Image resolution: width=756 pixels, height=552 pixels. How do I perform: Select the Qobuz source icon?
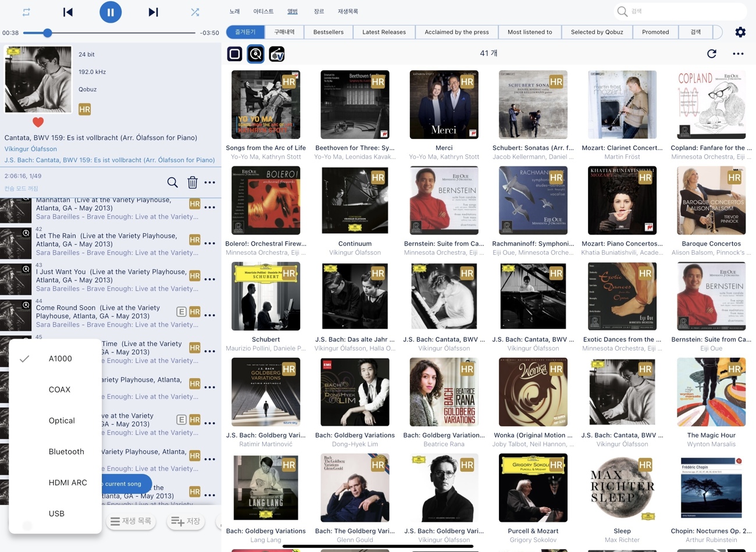click(x=255, y=54)
